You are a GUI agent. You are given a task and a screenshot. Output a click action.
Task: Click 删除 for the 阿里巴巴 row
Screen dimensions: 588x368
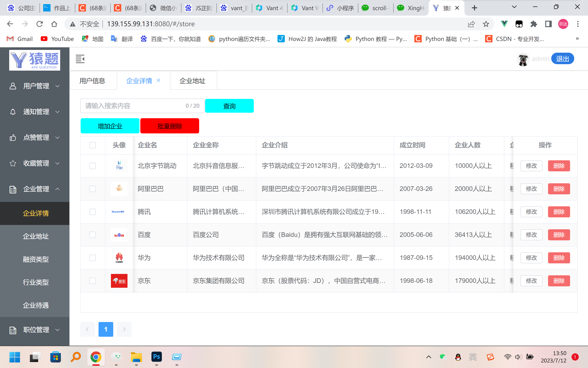pos(559,189)
